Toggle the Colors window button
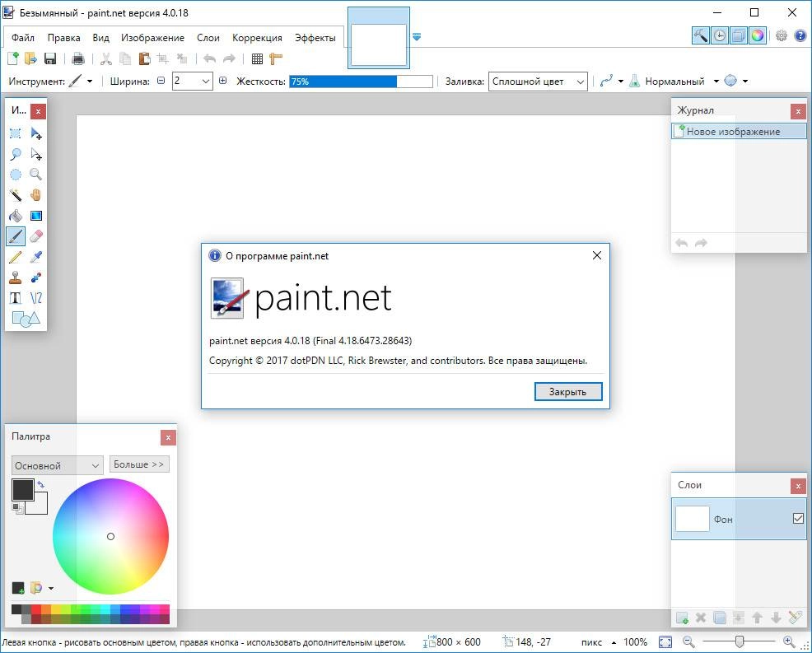The image size is (812, 653). click(x=757, y=35)
